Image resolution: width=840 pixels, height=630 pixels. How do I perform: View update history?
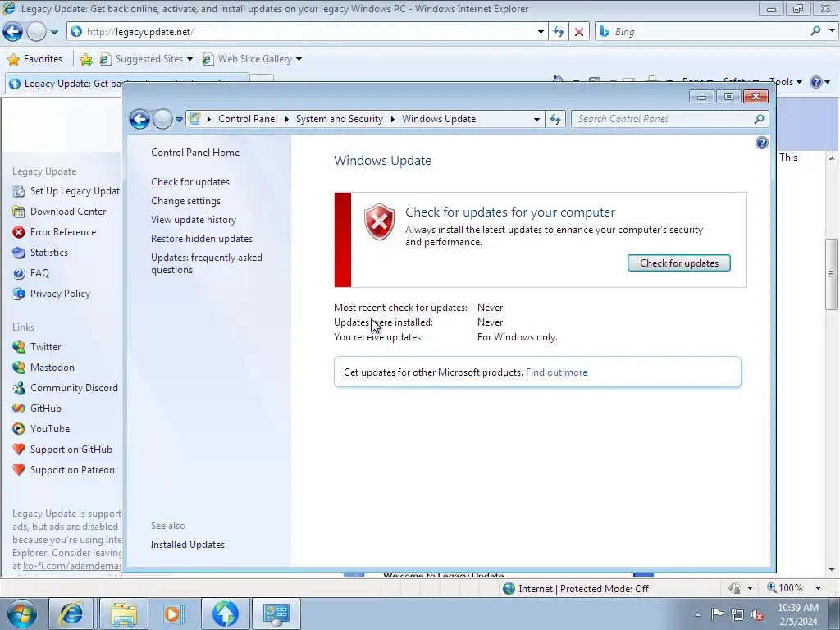click(194, 220)
